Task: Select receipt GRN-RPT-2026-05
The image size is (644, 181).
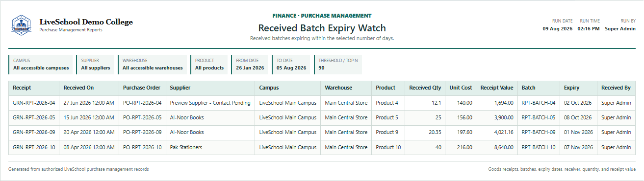Action: (x=34, y=118)
